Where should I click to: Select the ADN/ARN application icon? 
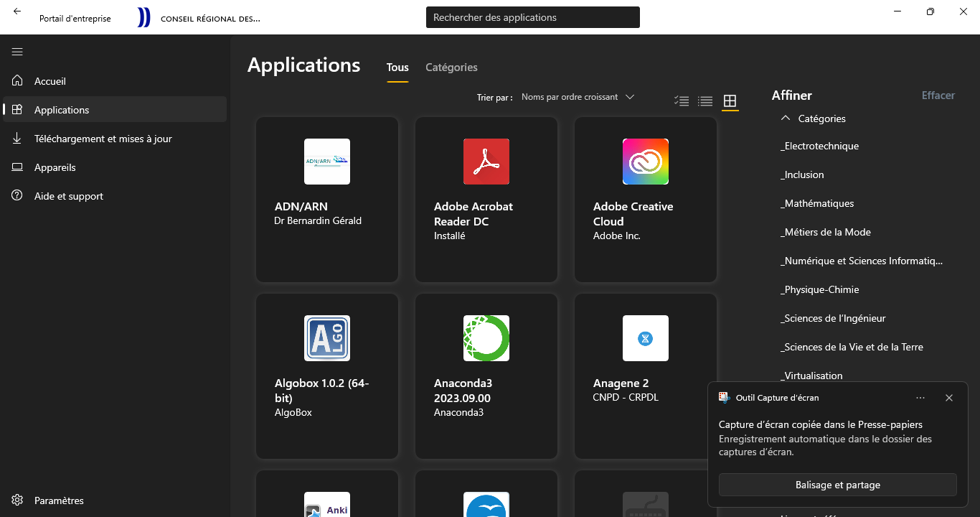326,162
